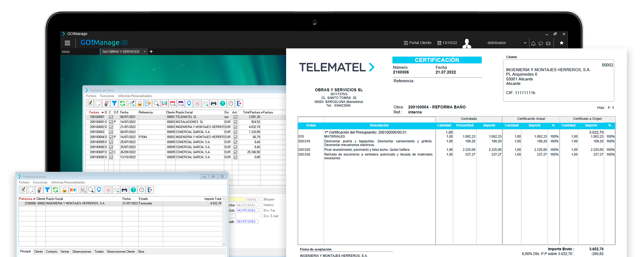Click the magnifier search icon in Facturas de Obra
Viewport: 644px width, 257px height.
click(156, 103)
